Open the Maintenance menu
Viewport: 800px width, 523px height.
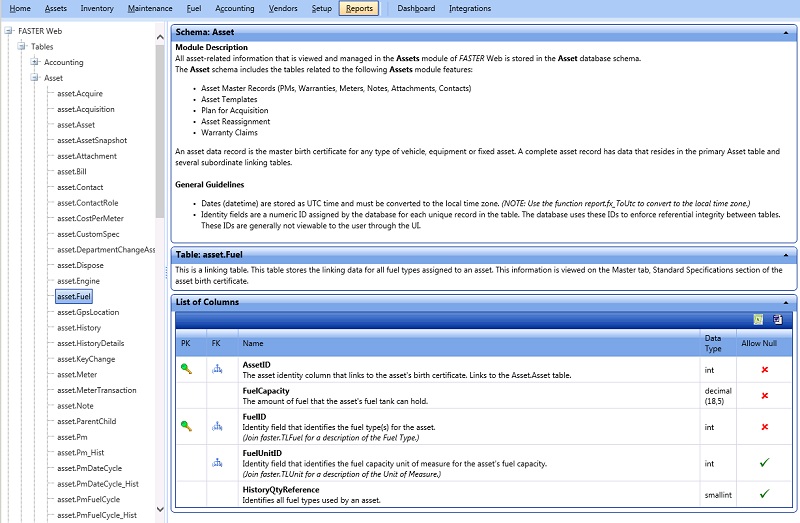point(150,8)
